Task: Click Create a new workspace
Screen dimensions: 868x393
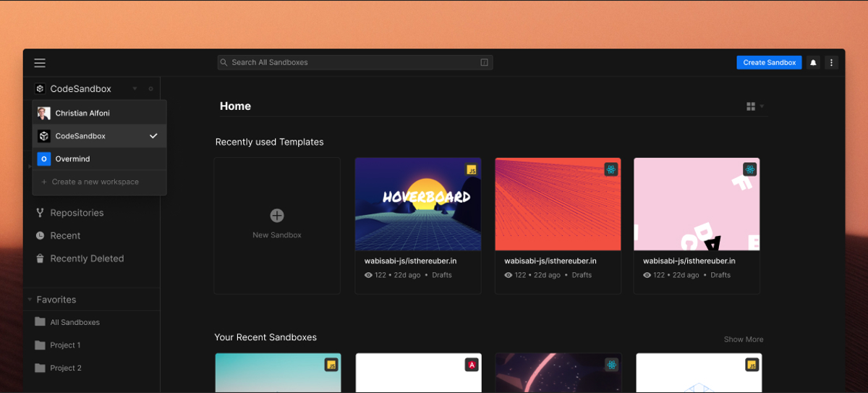Action: pos(100,182)
